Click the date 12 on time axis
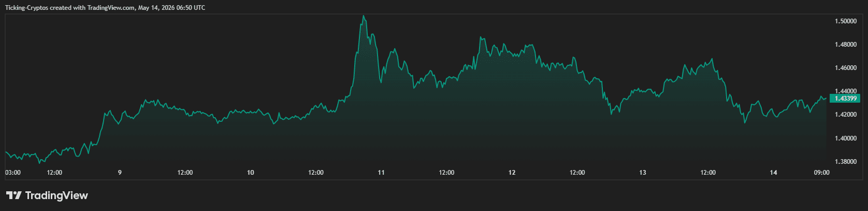The width and height of the screenshot is (868, 211). pyautogui.click(x=512, y=173)
